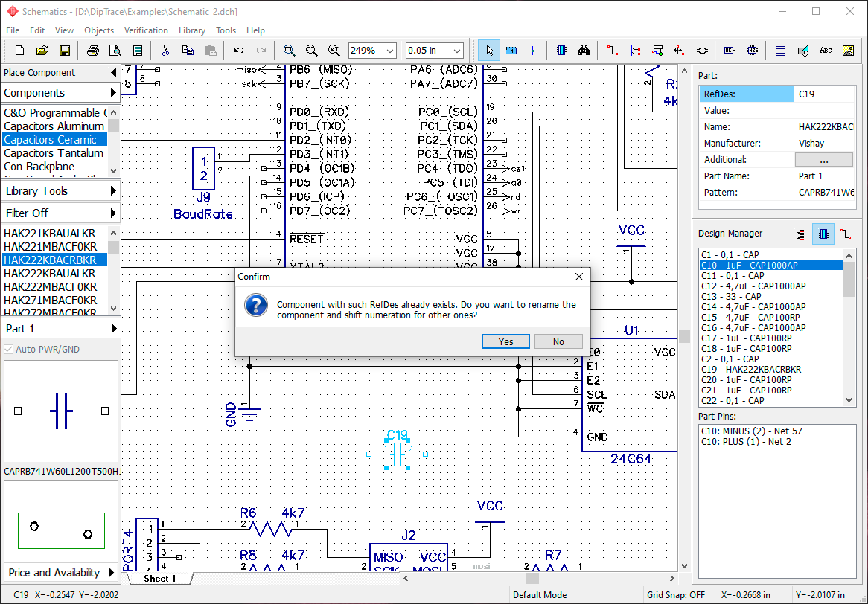Click the place component chip icon

[x=561, y=51]
